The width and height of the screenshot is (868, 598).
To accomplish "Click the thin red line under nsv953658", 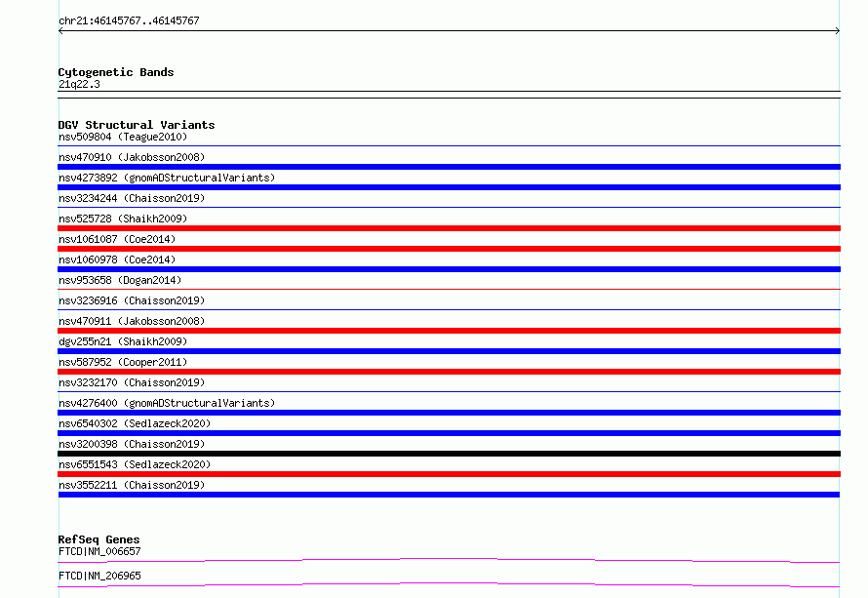I will [449, 289].
